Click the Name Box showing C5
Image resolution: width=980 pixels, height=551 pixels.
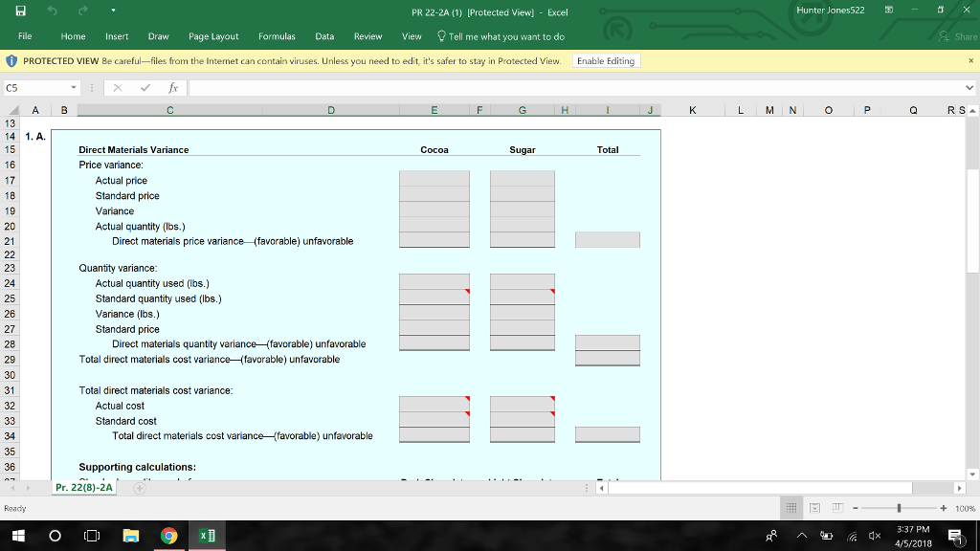(x=36, y=88)
